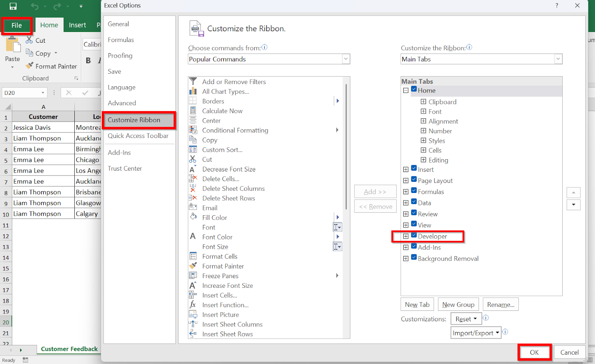Click the Save icon in the title bar
The image size is (595, 364).
[x=13, y=6]
